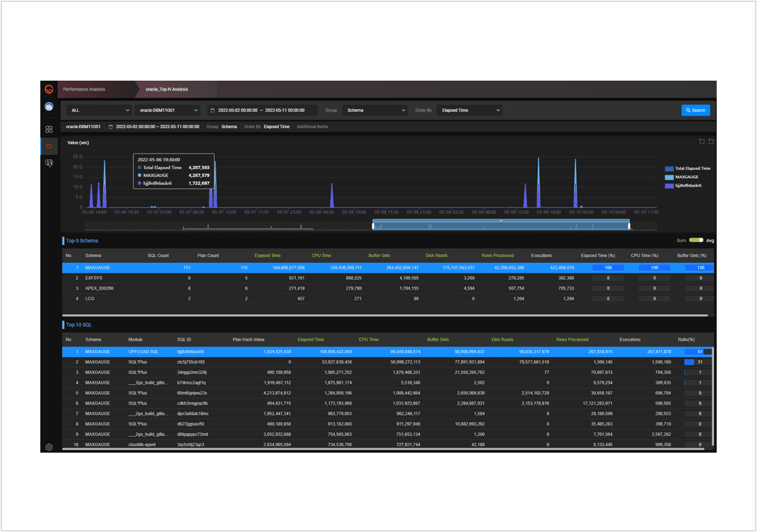Screen dimensions: 757x532
Task: Open the Order By Elapsed Time dropdown
Action: tap(470, 111)
